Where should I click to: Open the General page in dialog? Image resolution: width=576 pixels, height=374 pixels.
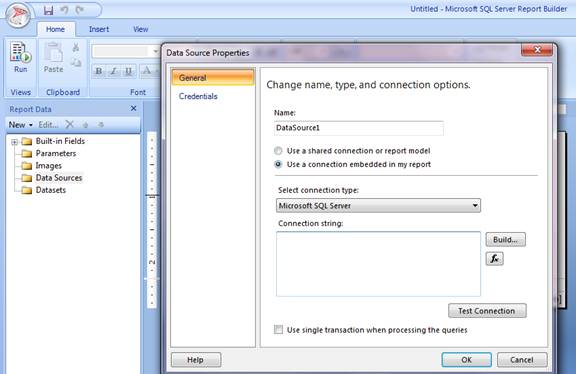213,78
